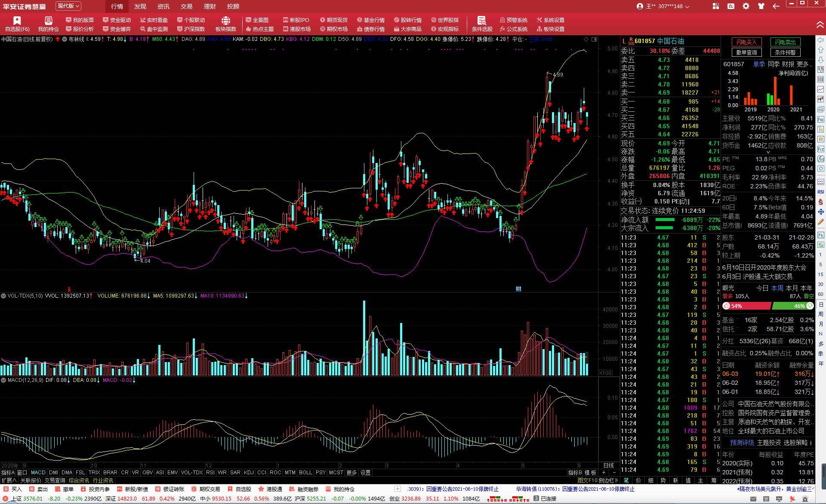Select the BOLL indicator tab
This screenshot has height=504, width=826.
tap(305, 472)
